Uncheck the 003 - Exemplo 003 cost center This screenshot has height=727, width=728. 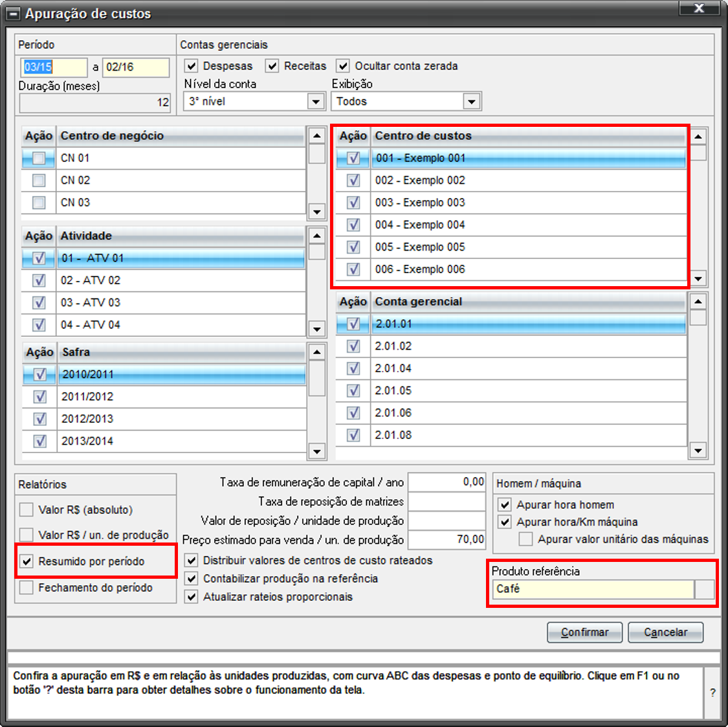point(353,203)
